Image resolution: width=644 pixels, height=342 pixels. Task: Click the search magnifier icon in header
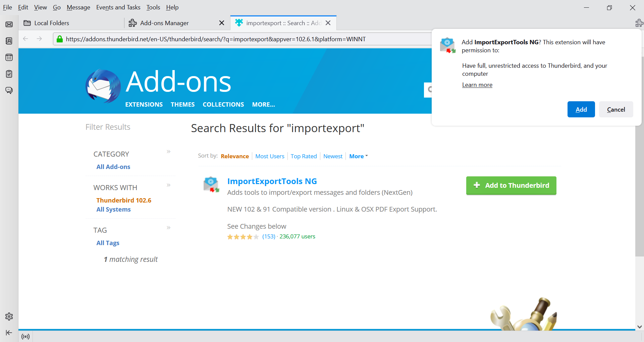click(x=429, y=90)
